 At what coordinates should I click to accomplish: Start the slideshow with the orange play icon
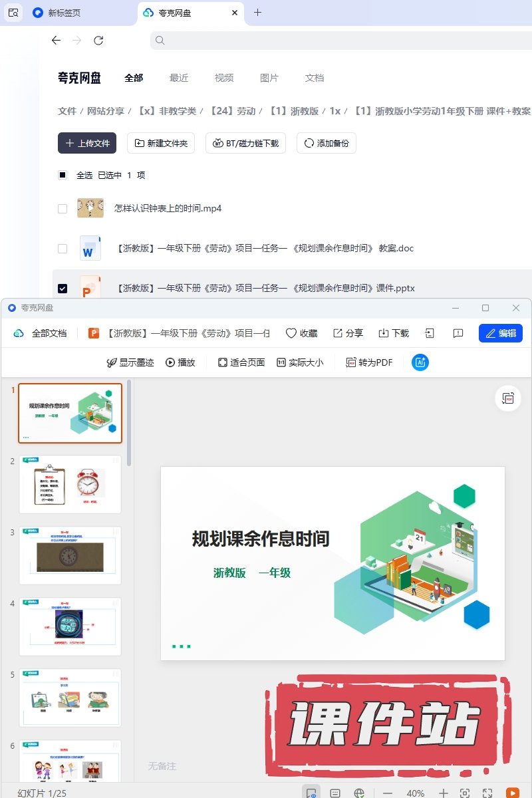512,793
